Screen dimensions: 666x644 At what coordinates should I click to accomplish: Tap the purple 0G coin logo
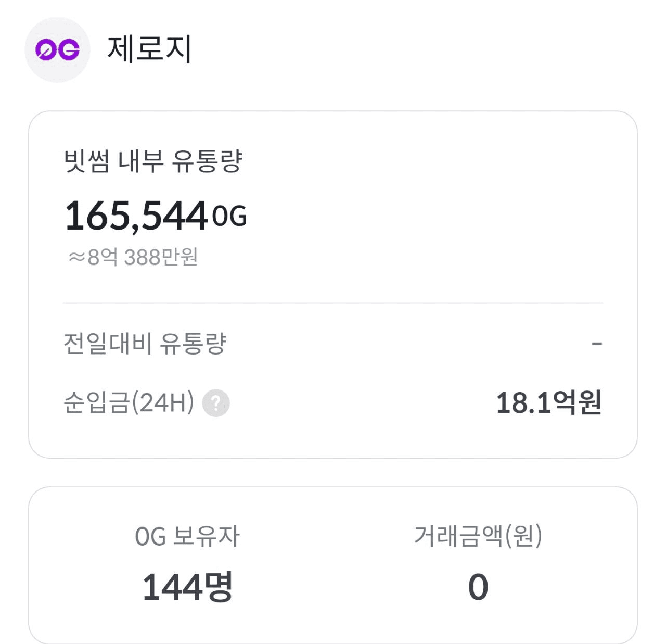pyautogui.click(x=57, y=50)
